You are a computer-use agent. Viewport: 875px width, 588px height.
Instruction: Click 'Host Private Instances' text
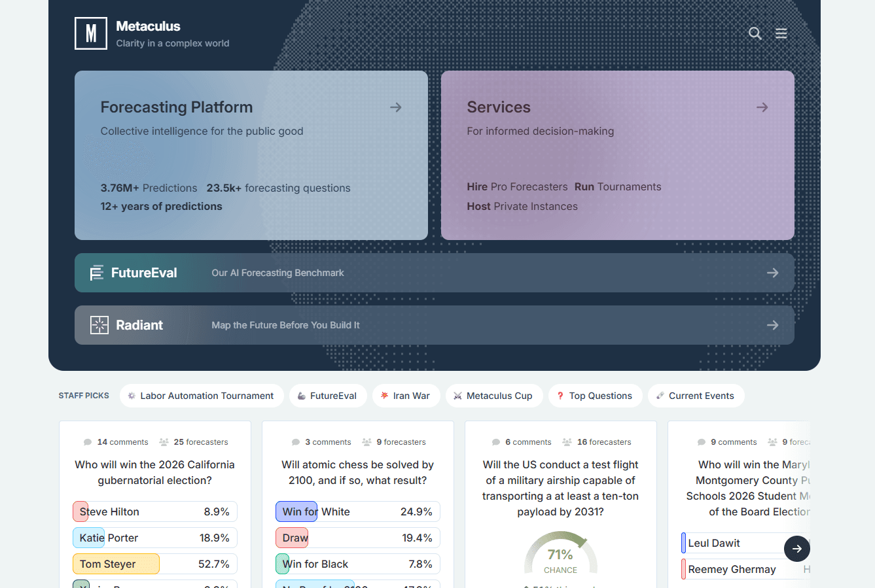pyautogui.click(x=522, y=207)
